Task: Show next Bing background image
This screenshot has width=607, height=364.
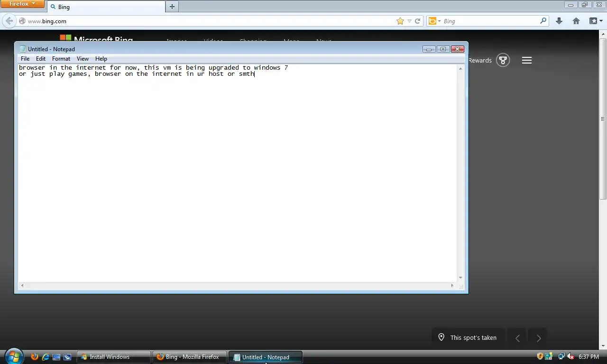Action: click(x=538, y=338)
